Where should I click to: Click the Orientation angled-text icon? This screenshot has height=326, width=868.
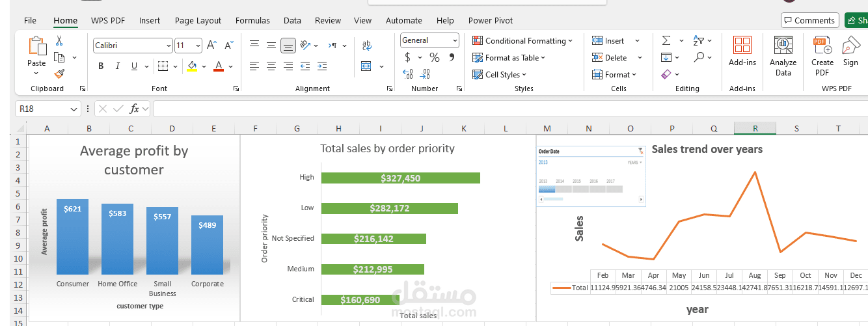[305, 46]
